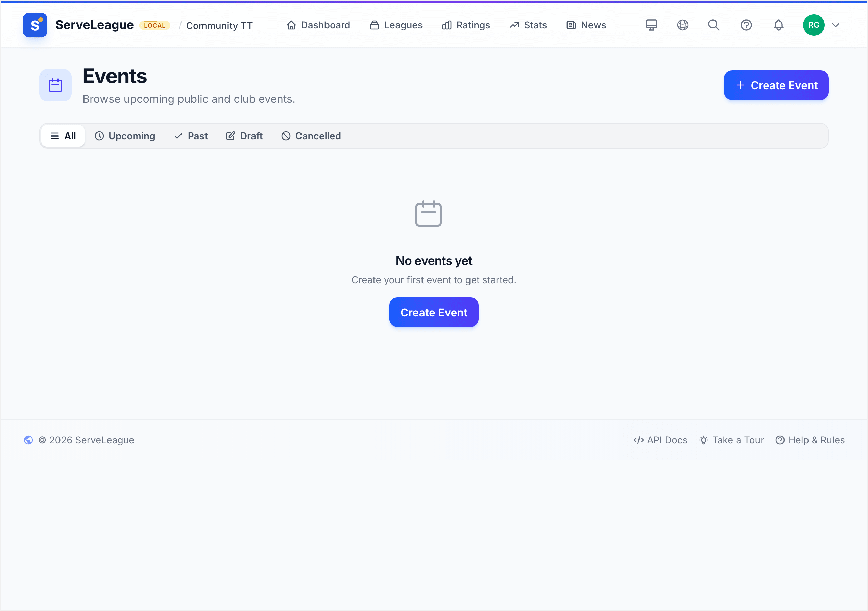Open the globe language icon in header
This screenshot has width=868, height=611.
682,25
